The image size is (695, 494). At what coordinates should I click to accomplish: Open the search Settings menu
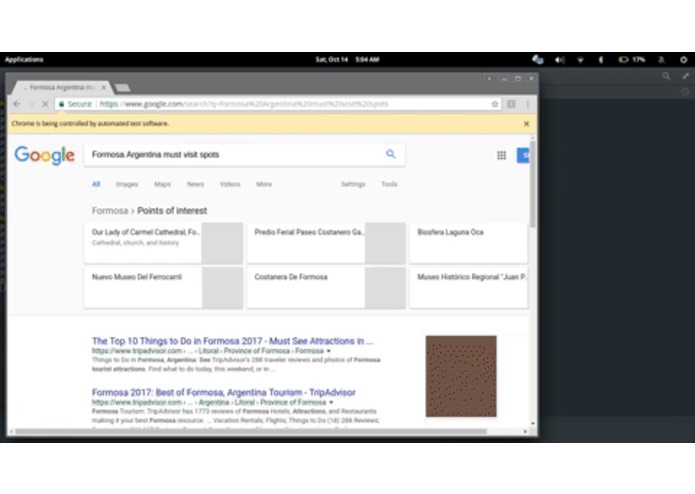(x=353, y=184)
